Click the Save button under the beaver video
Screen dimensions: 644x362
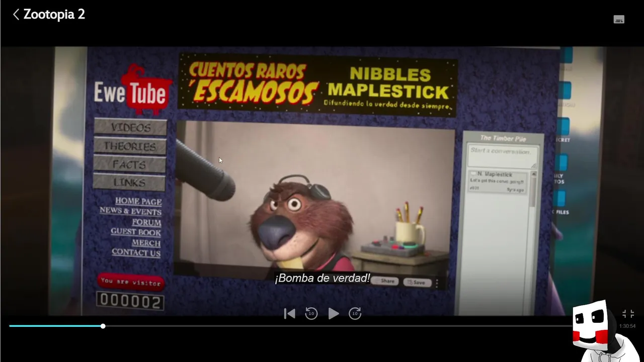(418, 283)
